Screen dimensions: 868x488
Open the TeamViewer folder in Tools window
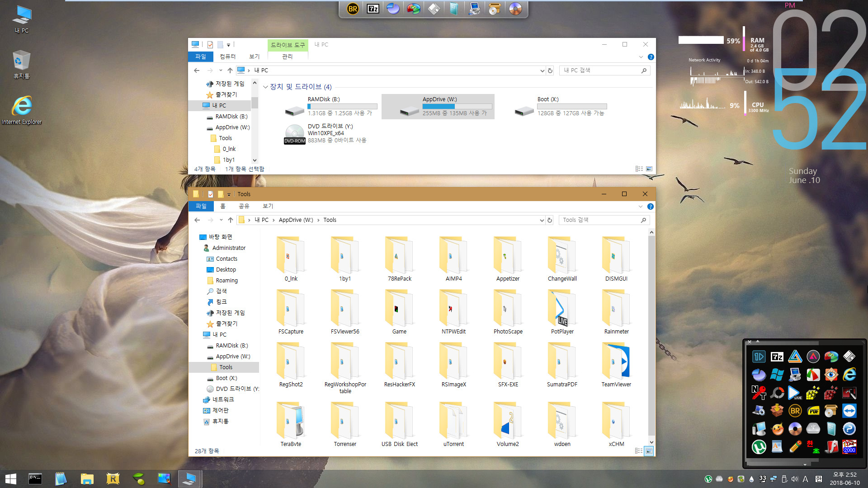(616, 365)
